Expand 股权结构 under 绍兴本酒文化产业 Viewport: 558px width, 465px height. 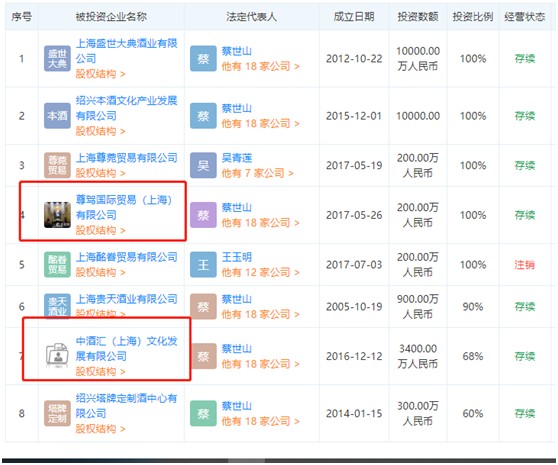[100, 131]
